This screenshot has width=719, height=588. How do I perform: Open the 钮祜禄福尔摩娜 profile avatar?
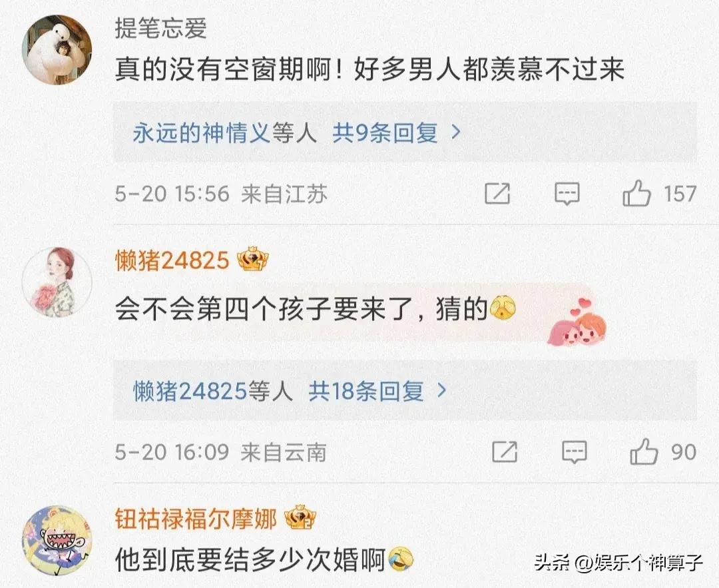point(57,540)
